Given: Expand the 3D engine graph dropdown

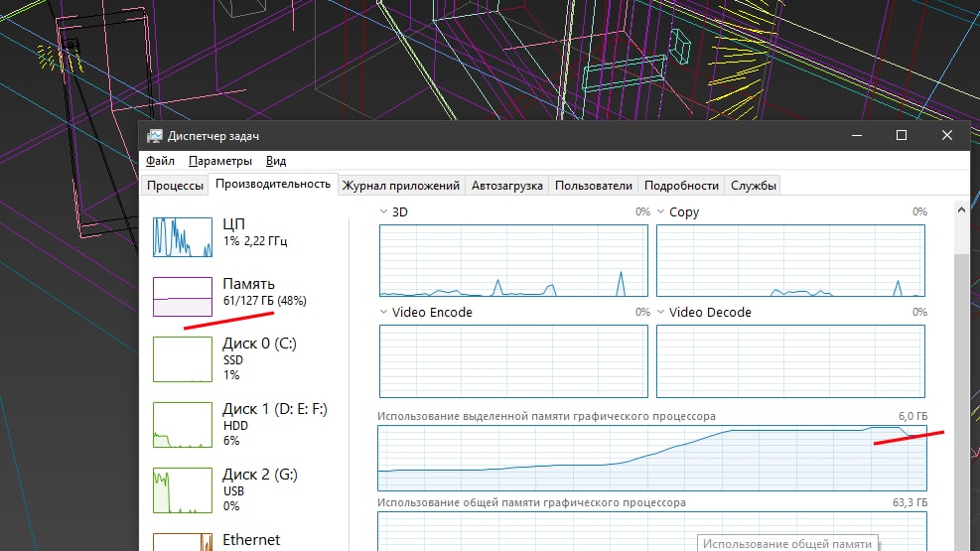Looking at the screenshot, I should tap(383, 211).
